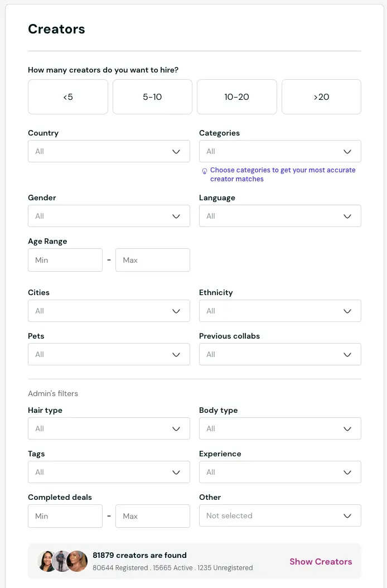This screenshot has height=588, width=387.
Task: Open the Pets filter dropdown
Action: point(109,354)
